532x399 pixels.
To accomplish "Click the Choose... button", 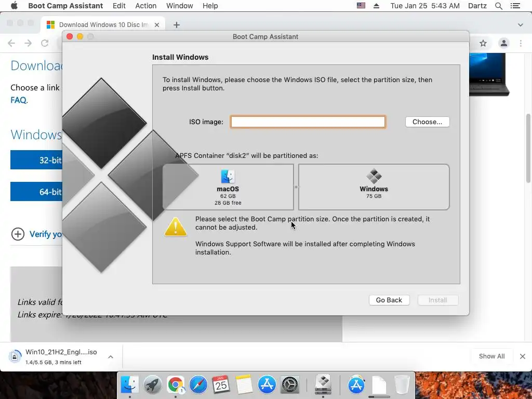I will 427,122.
